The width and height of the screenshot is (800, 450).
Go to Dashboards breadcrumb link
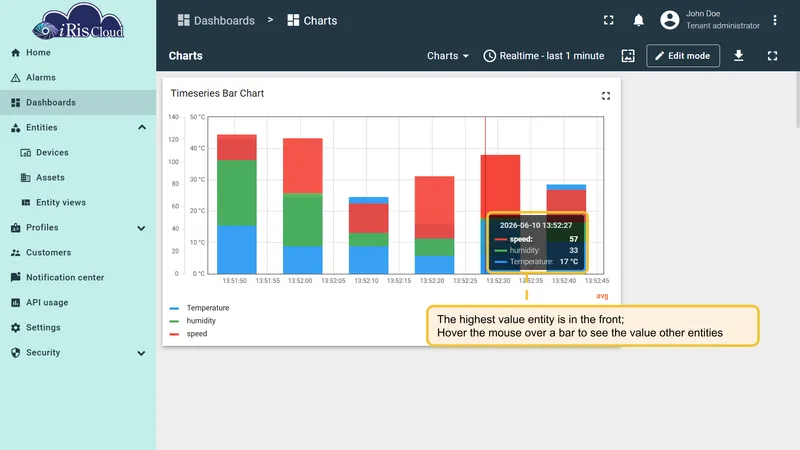(x=216, y=20)
